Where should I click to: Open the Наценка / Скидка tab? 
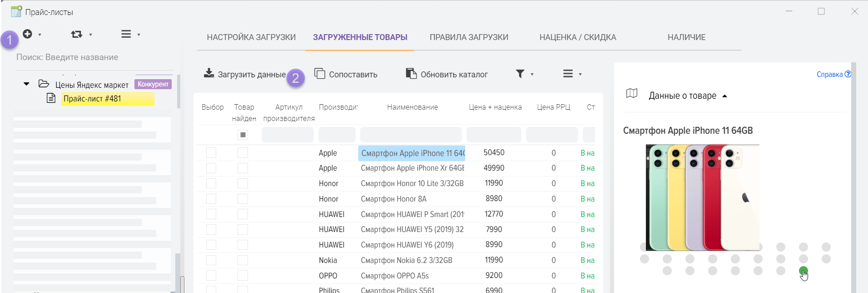pyautogui.click(x=577, y=37)
